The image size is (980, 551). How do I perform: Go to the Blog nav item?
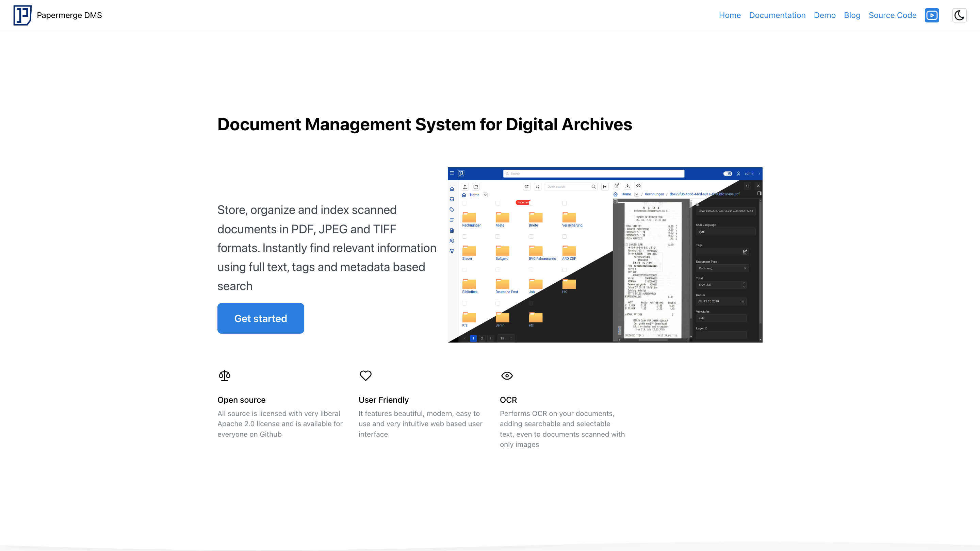point(852,15)
